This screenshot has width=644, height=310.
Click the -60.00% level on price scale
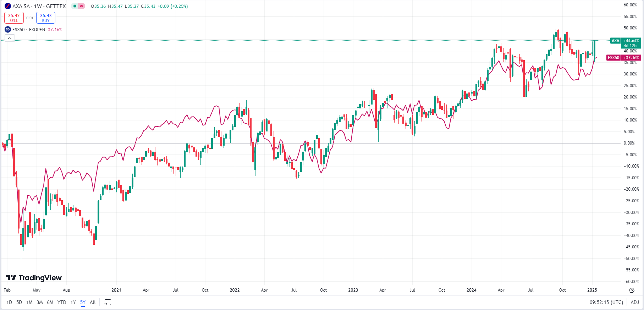(631, 282)
